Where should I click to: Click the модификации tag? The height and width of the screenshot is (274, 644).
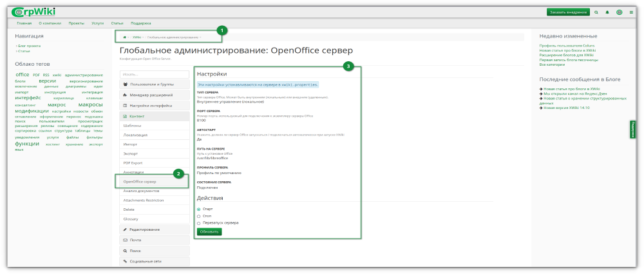click(32, 111)
